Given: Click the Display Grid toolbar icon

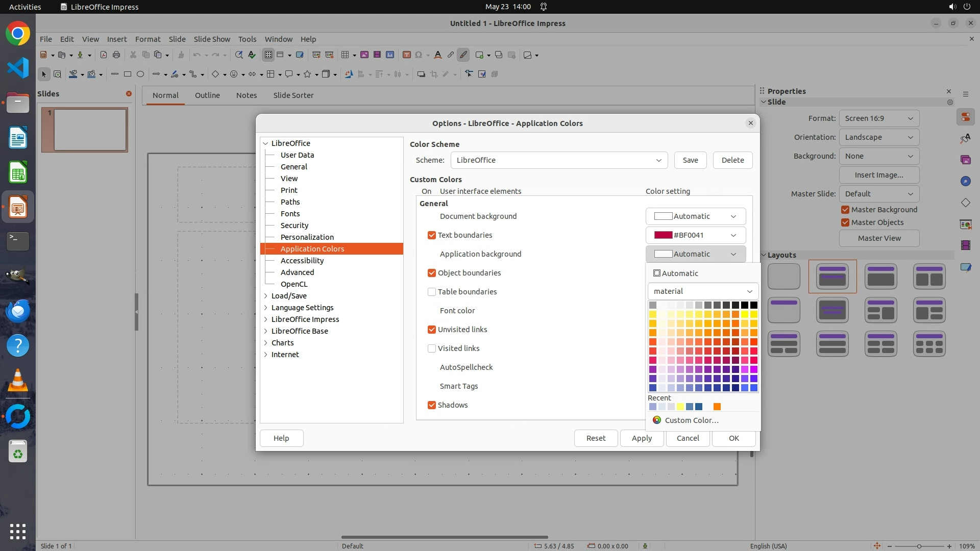Looking at the screenshot, I should point(268,55).
